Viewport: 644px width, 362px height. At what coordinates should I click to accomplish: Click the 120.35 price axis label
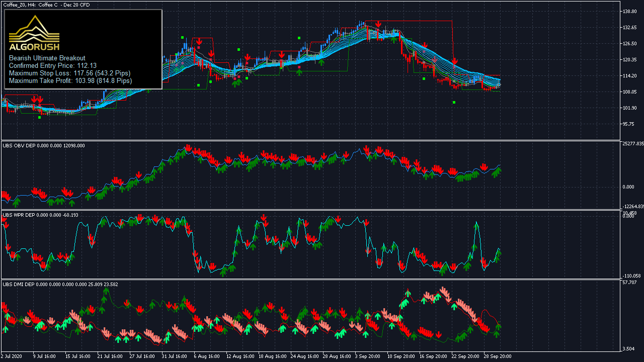[630, 59]
